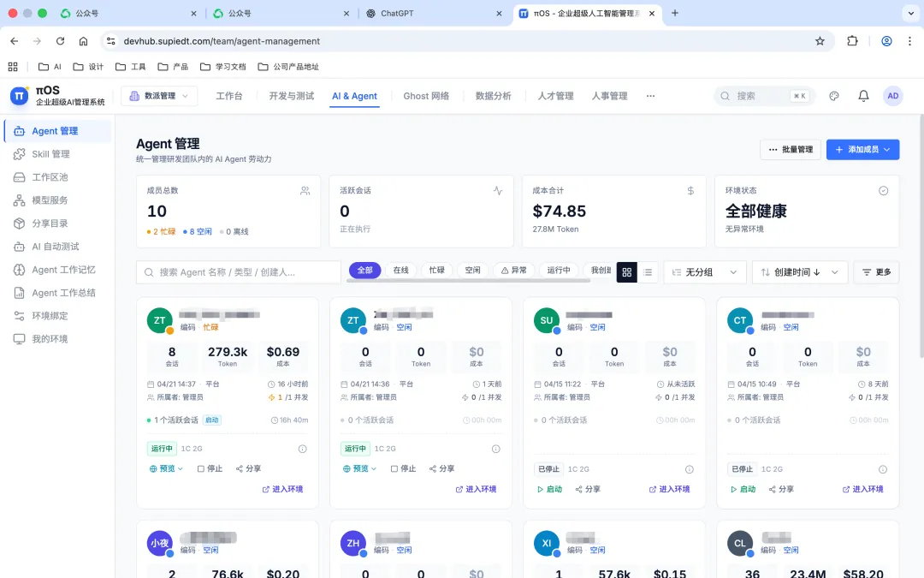924x578 pixels.
Task: Select the 空闲 filter chip
Action: tap(472, 270)
